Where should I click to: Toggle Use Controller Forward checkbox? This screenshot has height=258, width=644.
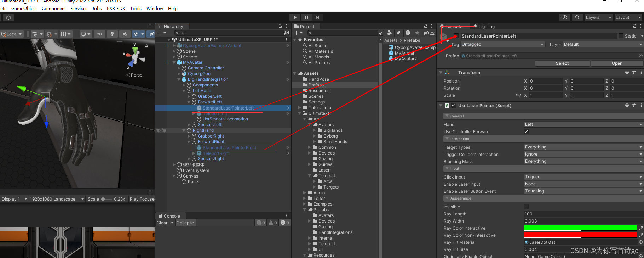tap(526, 131)
